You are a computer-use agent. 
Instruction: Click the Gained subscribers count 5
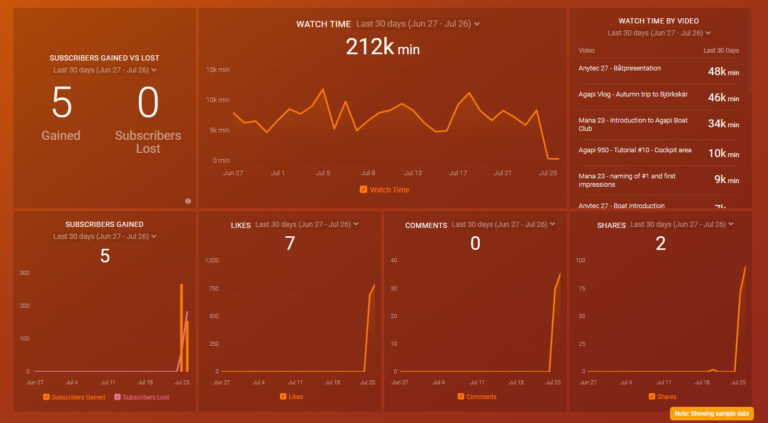62,102
